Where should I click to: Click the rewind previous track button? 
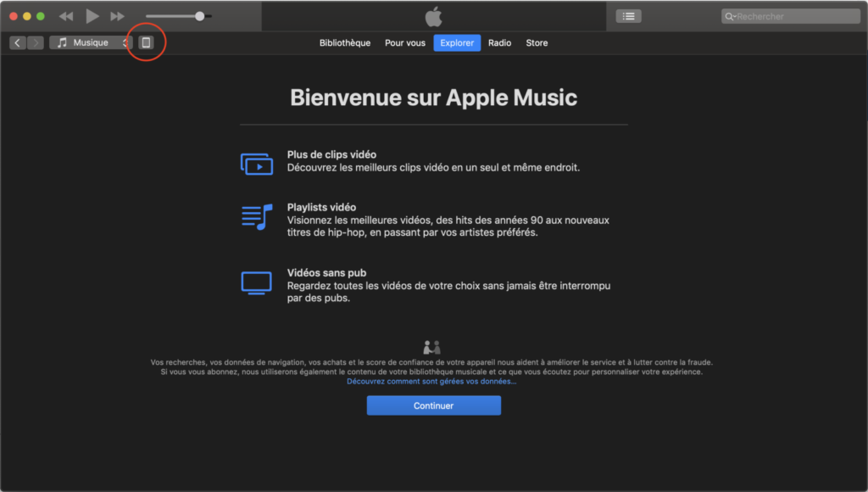point(65,16)
